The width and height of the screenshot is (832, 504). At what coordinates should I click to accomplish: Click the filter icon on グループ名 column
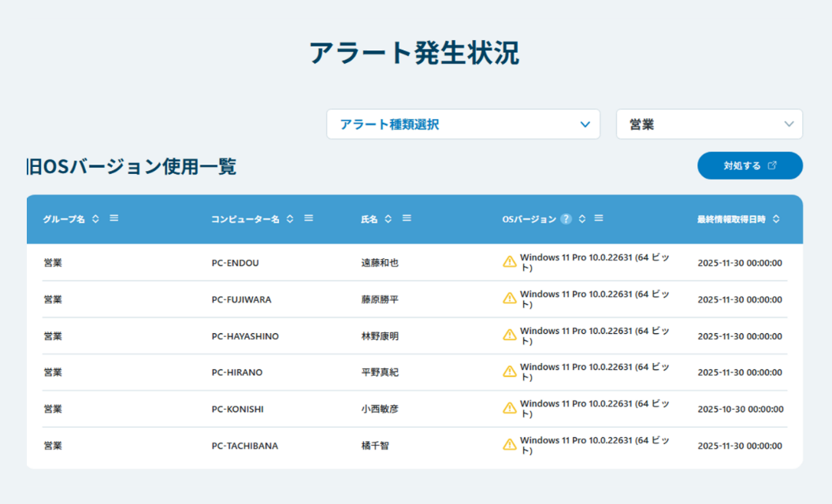pyautogui.click(x=113, y=219)
